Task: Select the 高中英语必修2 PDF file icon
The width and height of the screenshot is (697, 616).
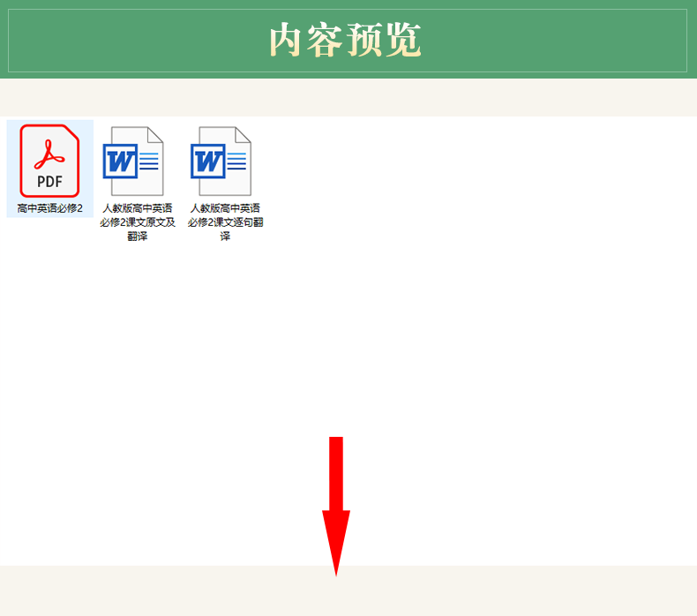Action: click(49, 161)
